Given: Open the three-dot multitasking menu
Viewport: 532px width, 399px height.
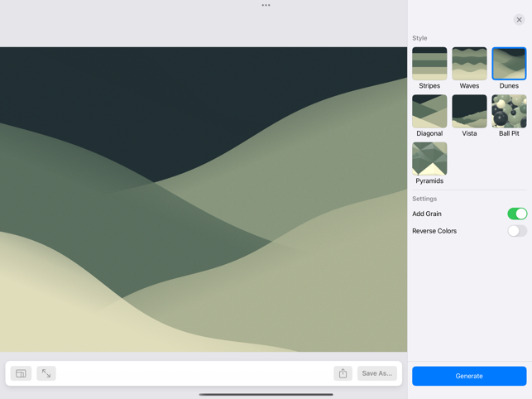Looking at the screenshot, I should coord(266,5).
